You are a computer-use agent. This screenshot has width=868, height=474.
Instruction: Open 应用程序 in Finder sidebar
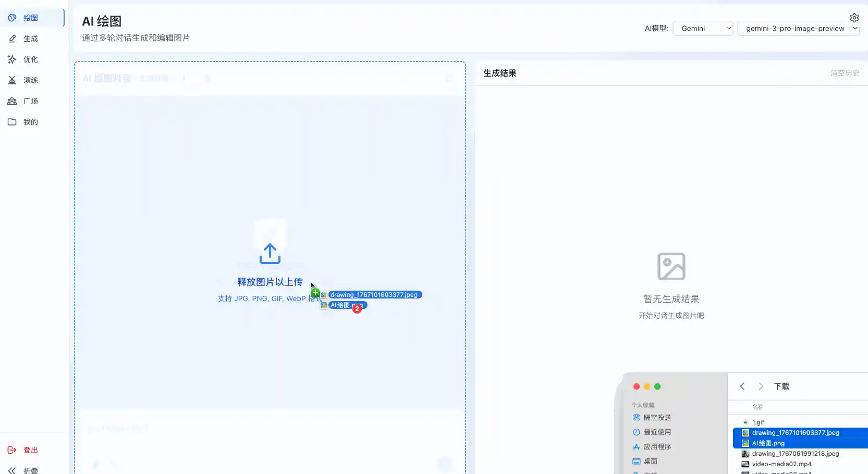coord(657,446)
